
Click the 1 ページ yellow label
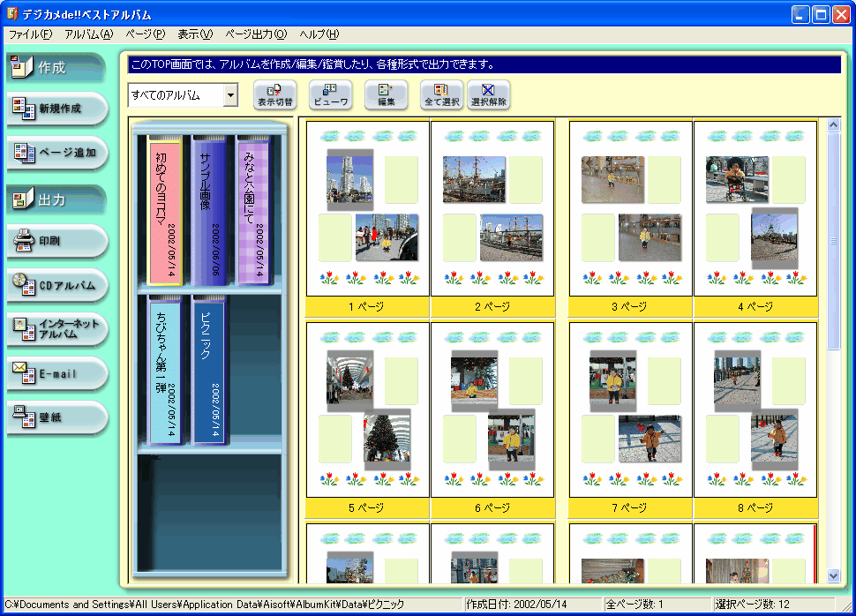[x=367, y=307]
